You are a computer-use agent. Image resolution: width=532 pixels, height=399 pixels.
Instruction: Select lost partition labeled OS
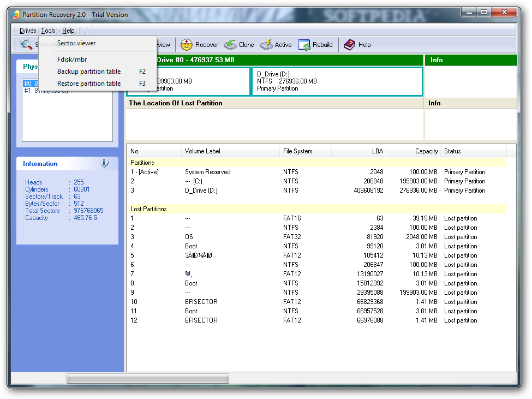[317, 237]
